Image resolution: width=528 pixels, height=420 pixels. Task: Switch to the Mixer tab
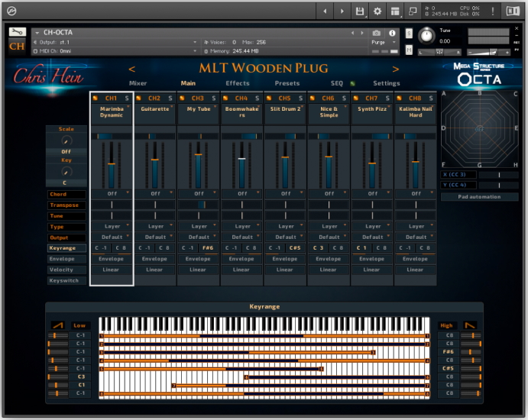(x=138, y=83)
